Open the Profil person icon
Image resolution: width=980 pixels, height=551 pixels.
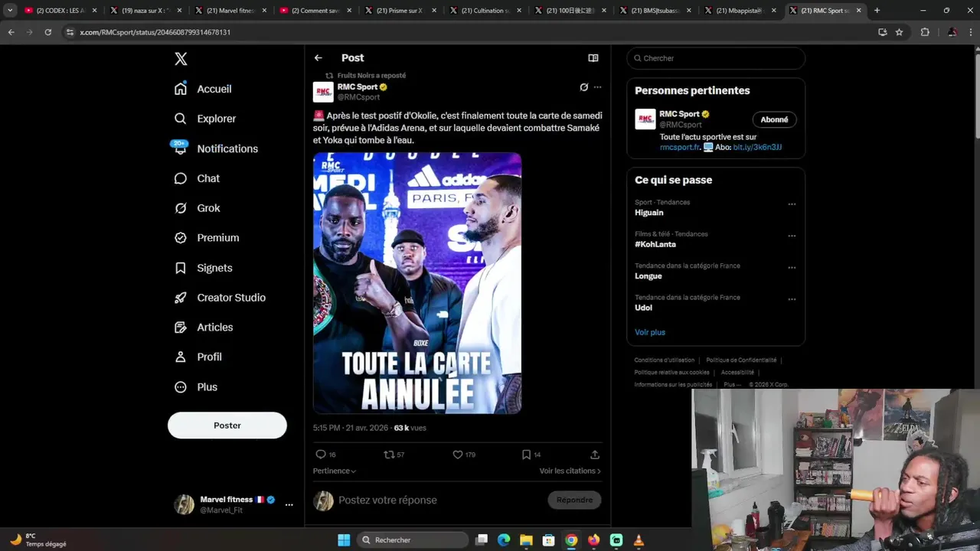[181, 357]
